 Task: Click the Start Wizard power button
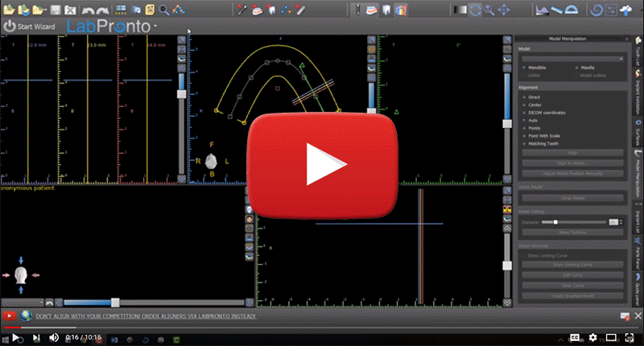click(x=29, y=27)
